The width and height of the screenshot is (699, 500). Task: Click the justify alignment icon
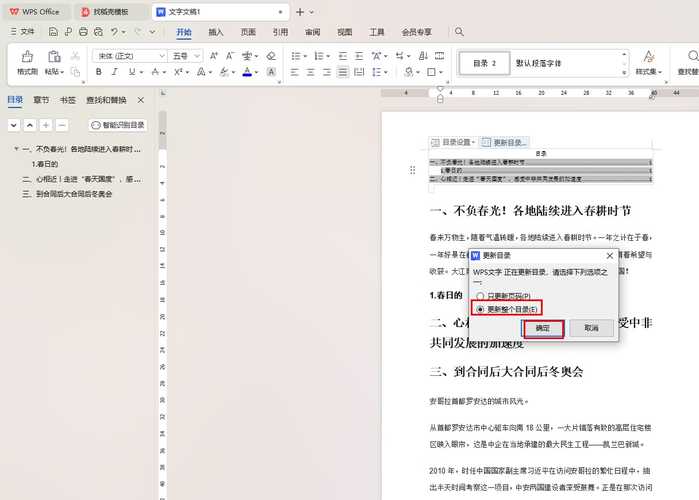342,72
